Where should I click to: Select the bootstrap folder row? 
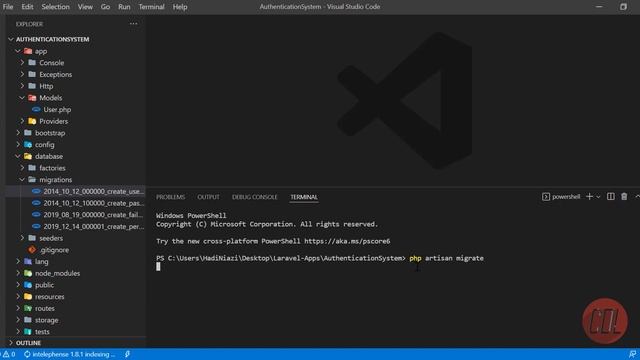point(76,133)
